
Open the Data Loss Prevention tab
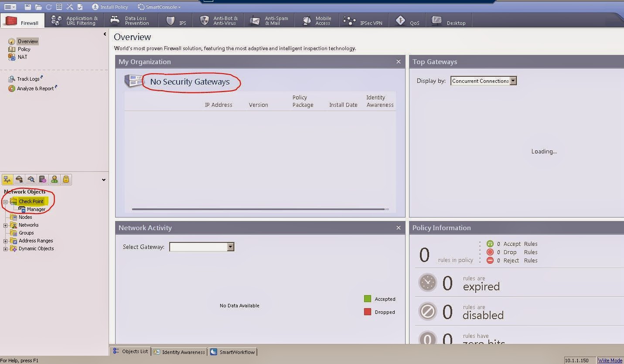[x=130, y=21]
